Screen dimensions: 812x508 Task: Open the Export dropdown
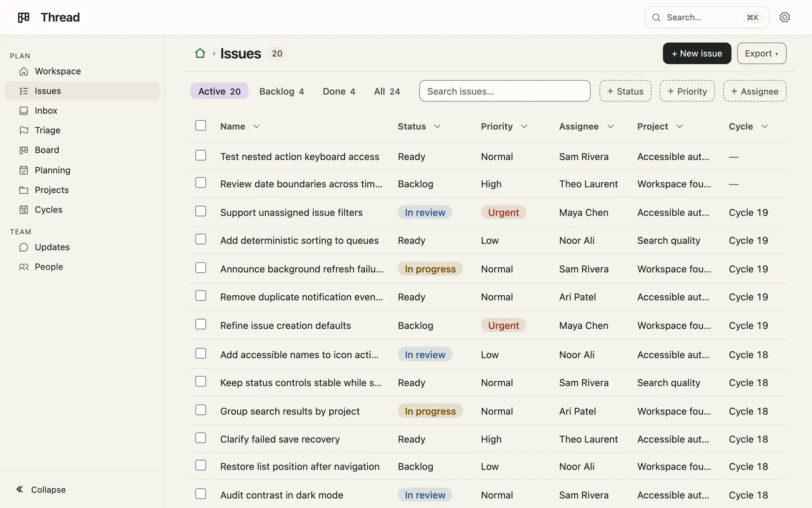coord(761,53)
